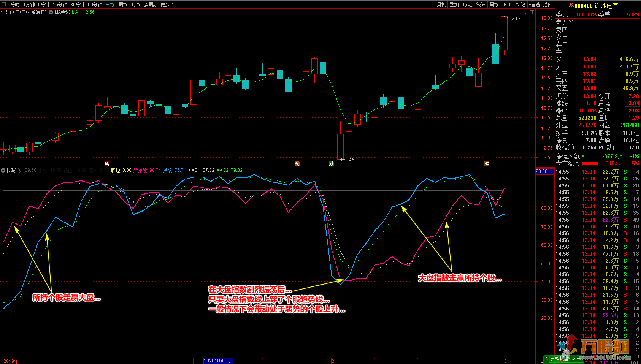Expand the input method bar chevron
This screenshot has width=641, height=364.
(x=547, y=359)
